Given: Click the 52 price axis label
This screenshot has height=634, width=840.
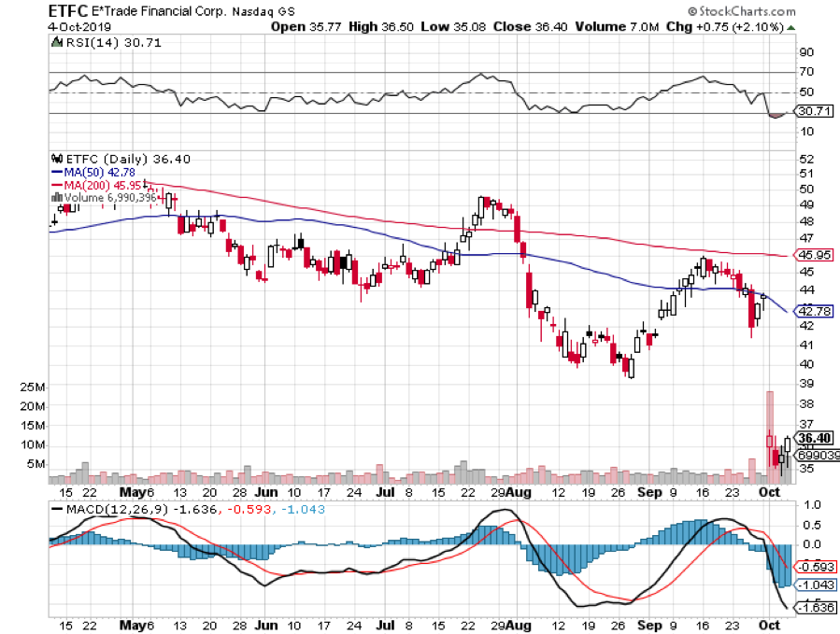Looking at the screenshot, I should [806, 159].
